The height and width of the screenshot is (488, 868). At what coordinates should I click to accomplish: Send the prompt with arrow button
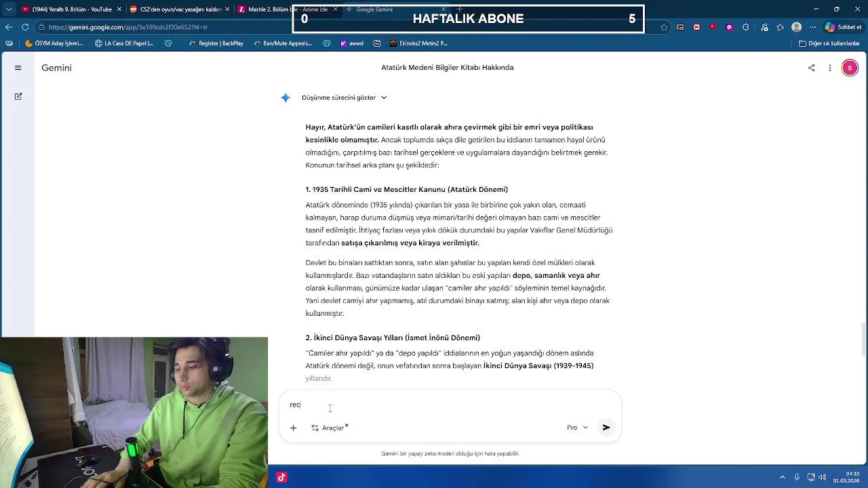pyautogui.click(x=606, y=428)
